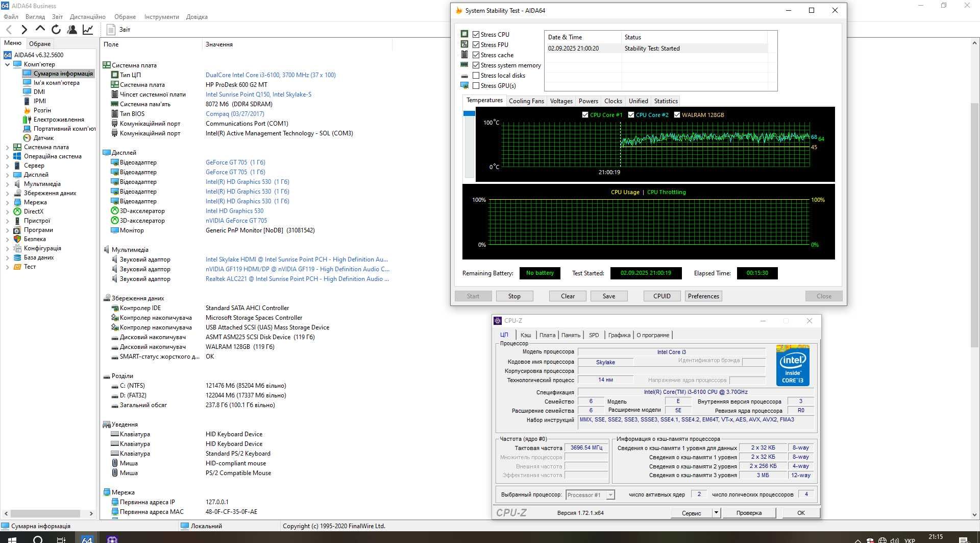The height and width of the screenshot is (543, 980).
Task: Expand the Операційна система tree node
Action: pyautogui.click(x=7, y=156)
